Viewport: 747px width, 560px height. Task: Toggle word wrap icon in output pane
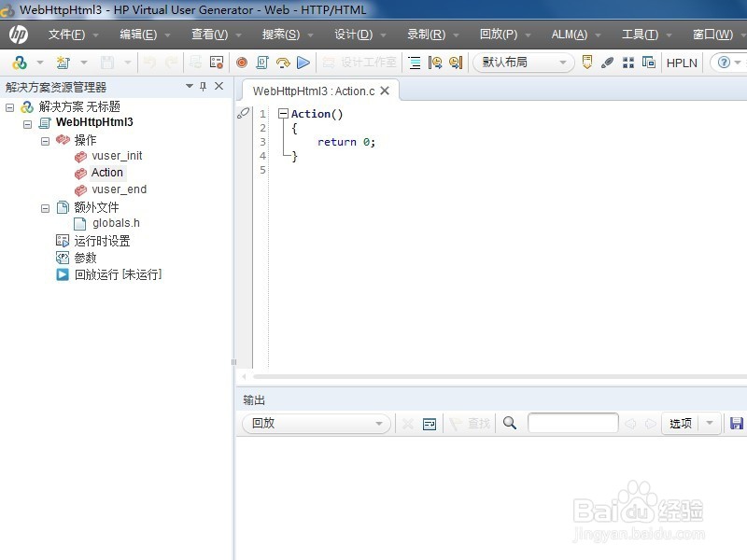(x=430, y=424)
